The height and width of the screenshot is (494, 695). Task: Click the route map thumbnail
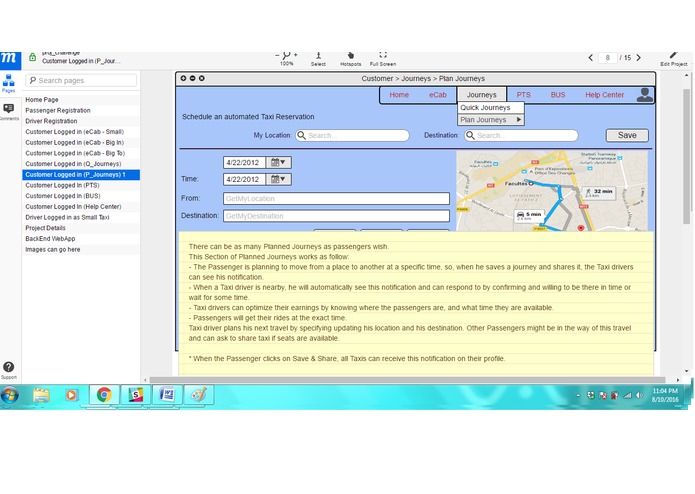click(x=552, y=191)
